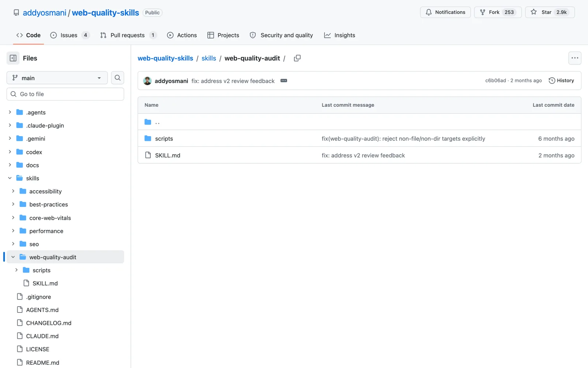Collapse the skills folder chevron

coord(10,178)
